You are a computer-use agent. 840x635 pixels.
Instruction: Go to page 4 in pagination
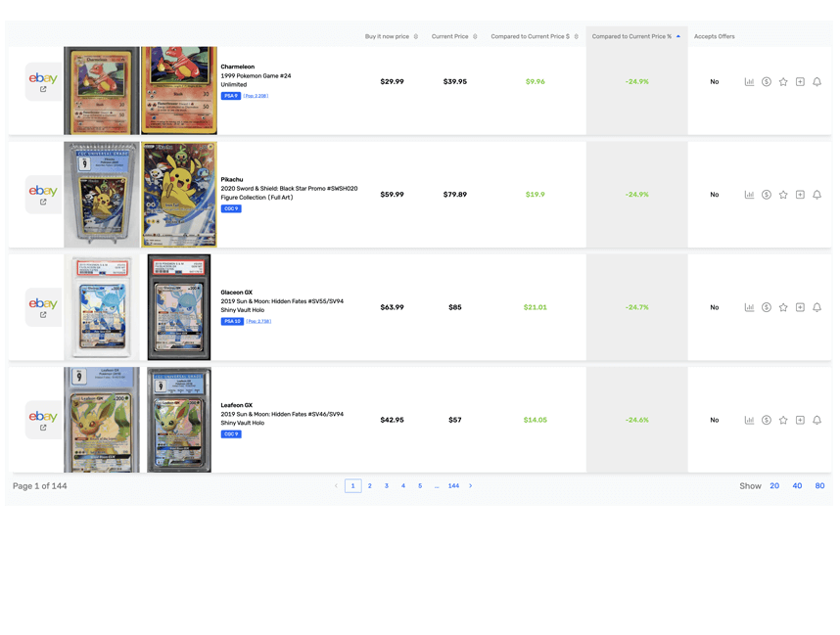click(x=403, y=485)
